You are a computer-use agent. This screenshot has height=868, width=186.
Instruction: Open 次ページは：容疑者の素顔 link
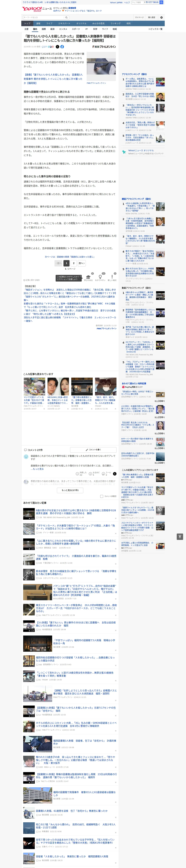coord(70,257)
